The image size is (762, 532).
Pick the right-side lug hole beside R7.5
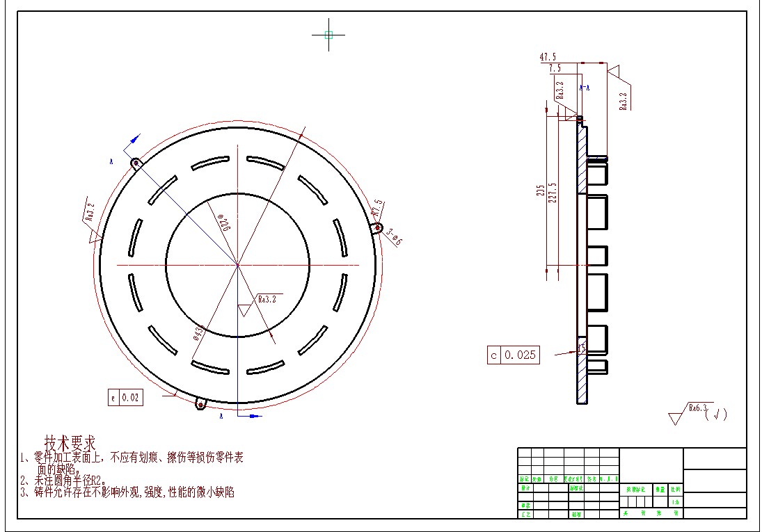coord(376,227)
